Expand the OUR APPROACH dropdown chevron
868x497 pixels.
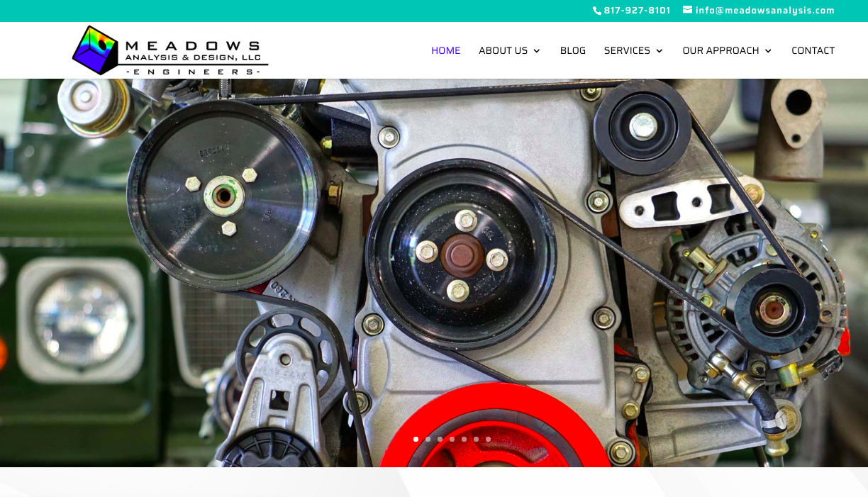tap(768, 51)
